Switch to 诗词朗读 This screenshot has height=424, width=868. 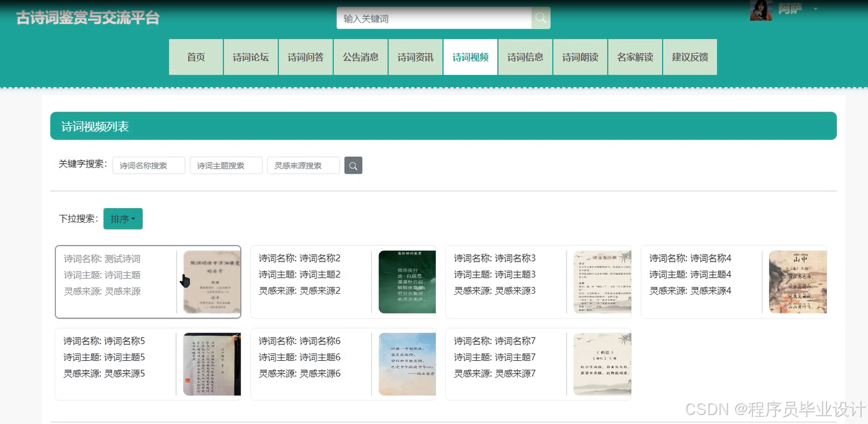tap(580, 56)
